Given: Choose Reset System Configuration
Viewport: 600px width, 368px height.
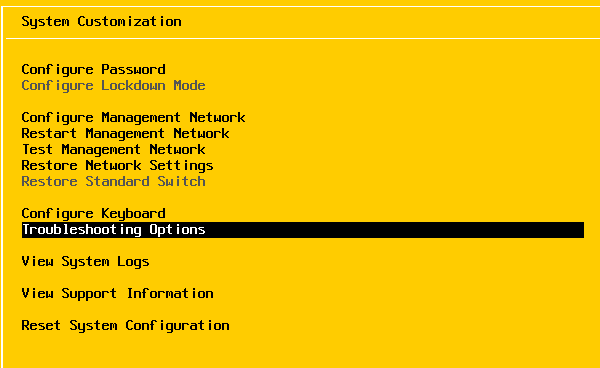Looking at the screenshot, I should (125, 326).
